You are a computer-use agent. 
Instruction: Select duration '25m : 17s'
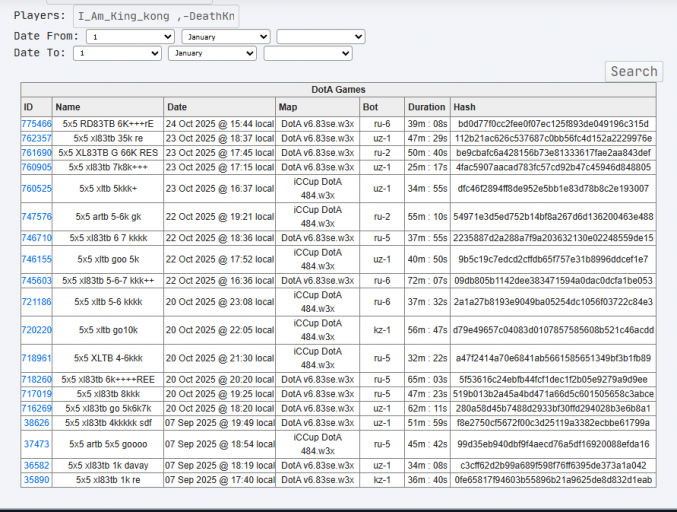coord(427,167)
